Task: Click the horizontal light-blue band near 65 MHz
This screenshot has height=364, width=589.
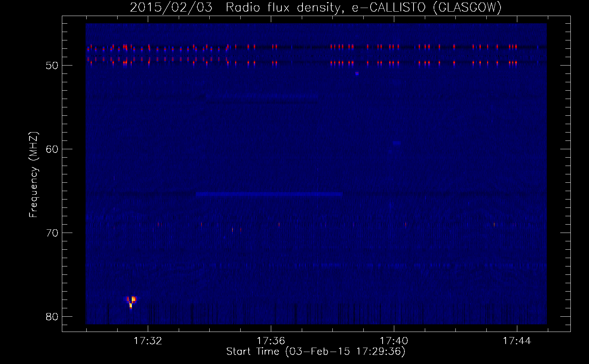Action: coord(269,194)
